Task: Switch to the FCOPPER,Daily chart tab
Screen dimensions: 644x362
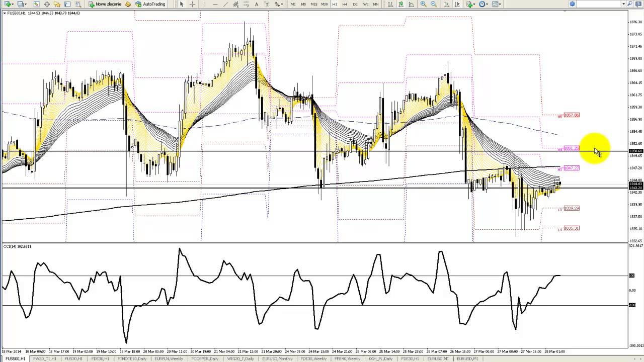Action: (205, 359)
